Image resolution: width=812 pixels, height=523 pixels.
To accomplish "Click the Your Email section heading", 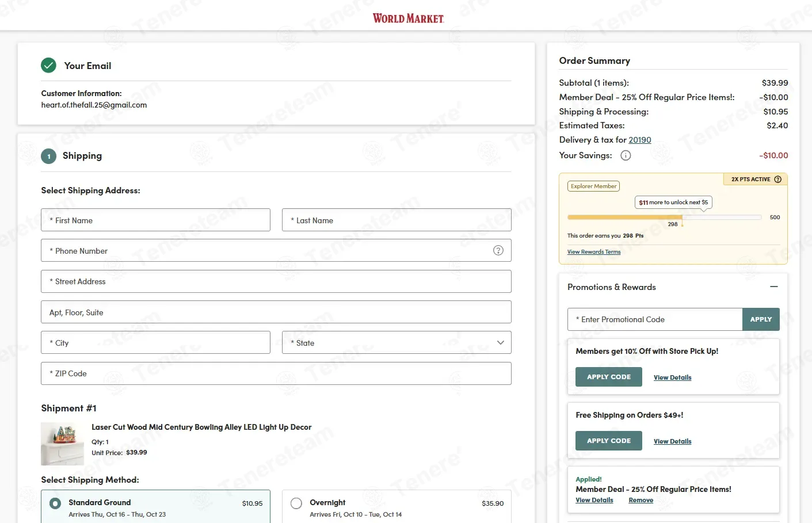I will pyautogui.click(x=87, y=66).
